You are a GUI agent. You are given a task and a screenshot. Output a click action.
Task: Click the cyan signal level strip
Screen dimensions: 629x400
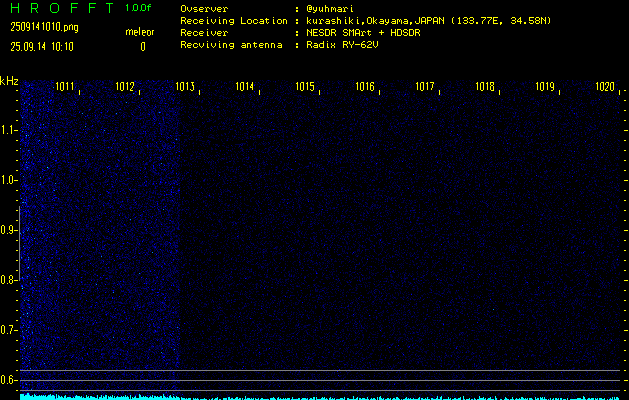321,397
